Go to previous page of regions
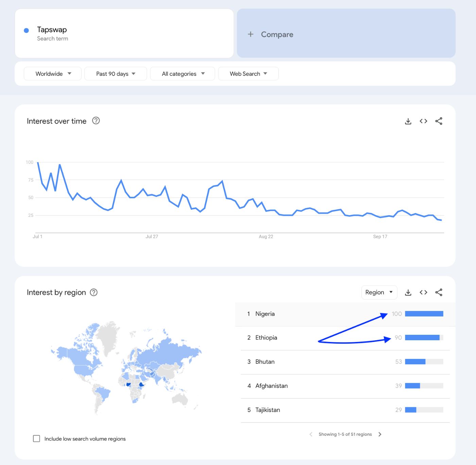476x465 pixels. click(x=311, y=434)
